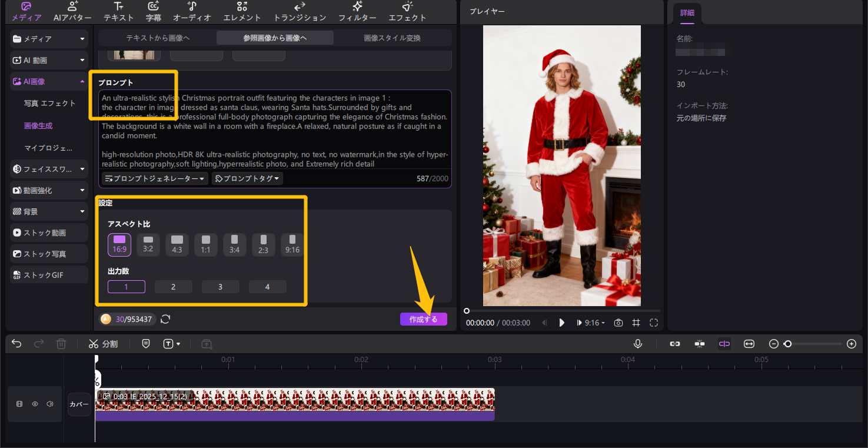
Task: Take a snapshot with the camera icon
Action: 618,323
